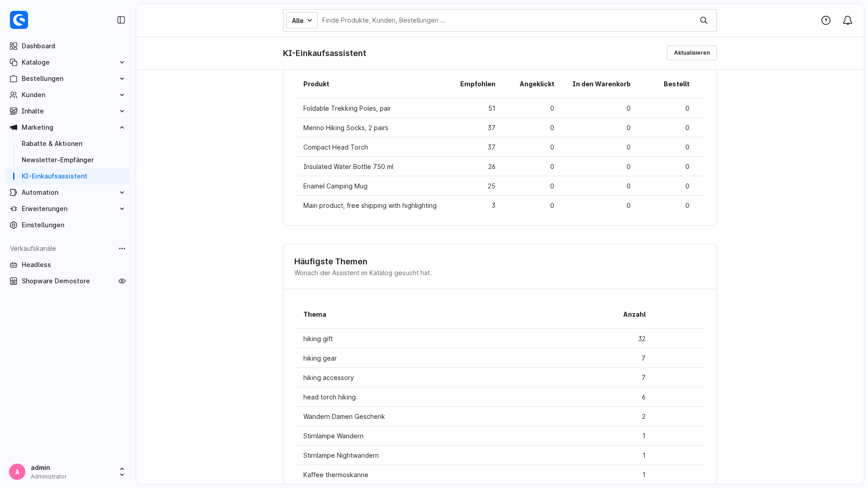868x488 pixels.
Task: Expand the Automation menu chevron
Action: coord(122,192)
